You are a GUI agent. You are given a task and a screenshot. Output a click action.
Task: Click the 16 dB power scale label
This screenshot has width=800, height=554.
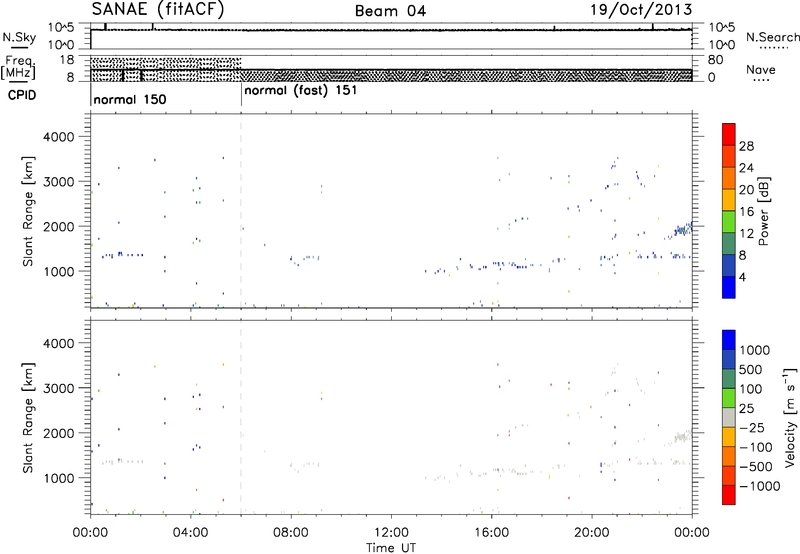coord(746,212)
